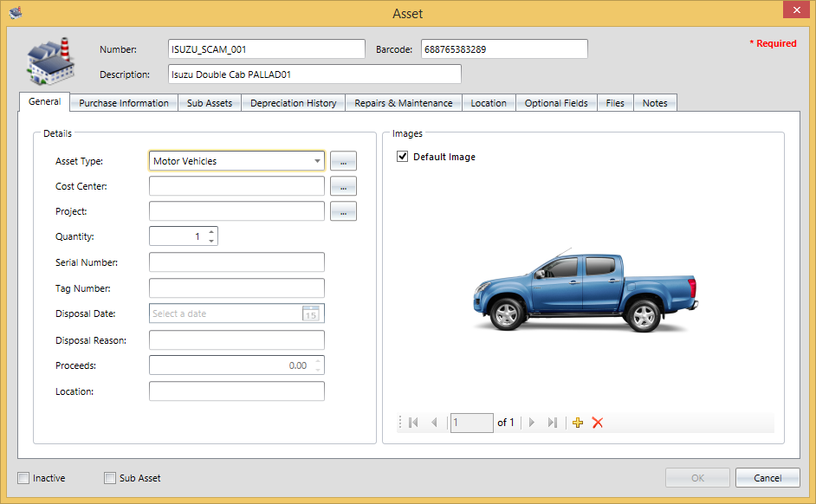Click the Description input field

(314, 74)
